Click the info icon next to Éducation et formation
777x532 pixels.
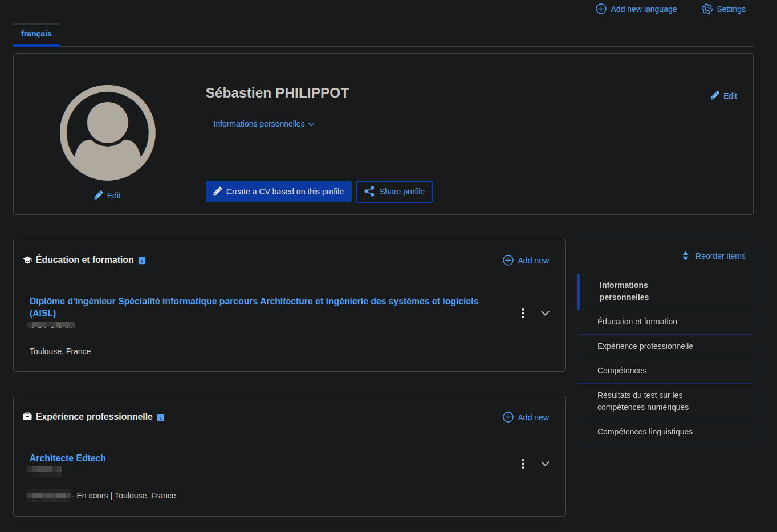coord(142,261)
